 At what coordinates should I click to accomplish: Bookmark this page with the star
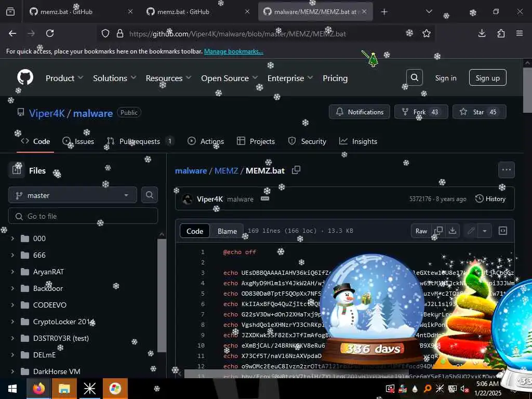pyautogui.click(x=427, y=33)
